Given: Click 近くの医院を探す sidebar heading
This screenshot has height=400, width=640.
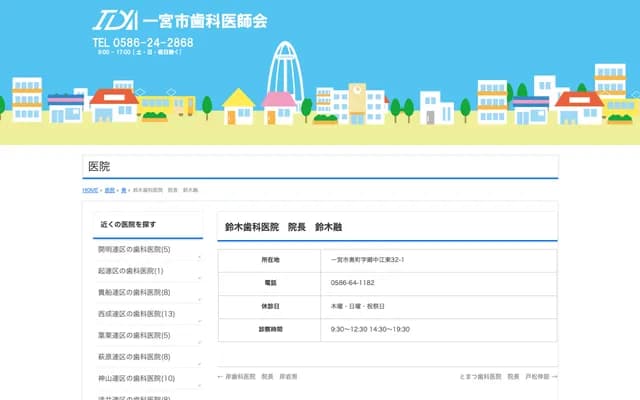Looking at the screenshot, I should [x=128, y=224].
